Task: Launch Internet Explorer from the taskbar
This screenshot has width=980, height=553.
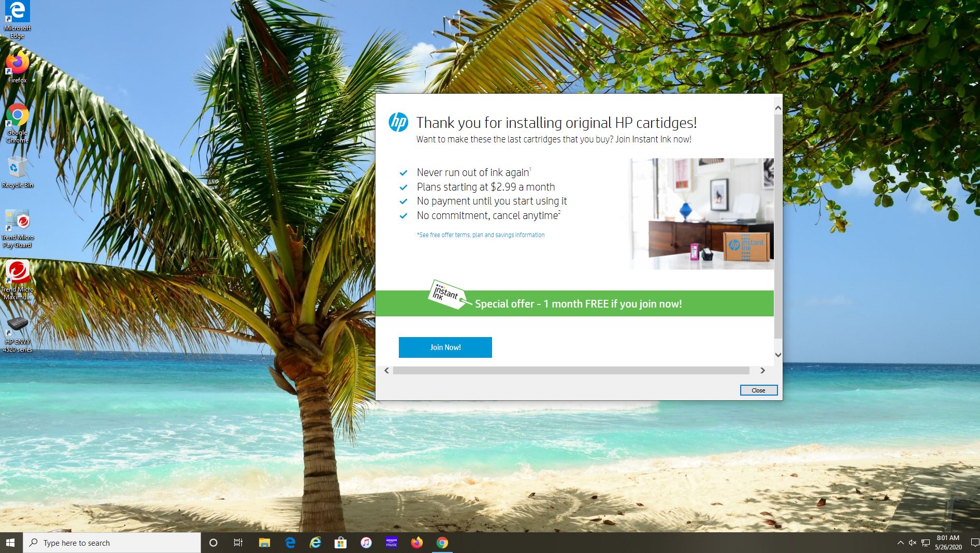Action: (x=315, y=543)
